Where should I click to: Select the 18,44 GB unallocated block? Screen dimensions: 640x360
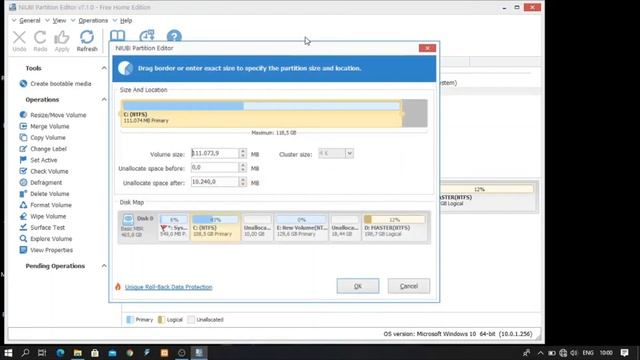point(345,227)
